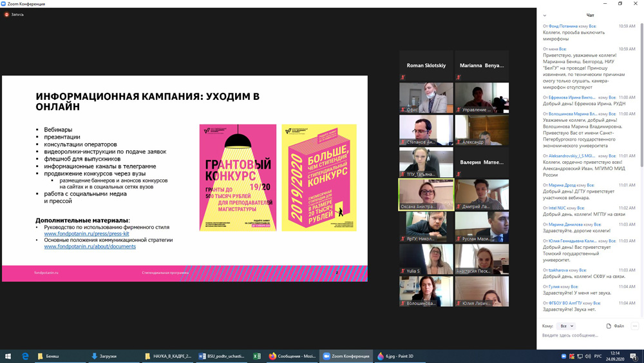Open the Excel icon in taskbar

[x=257, y=356]
